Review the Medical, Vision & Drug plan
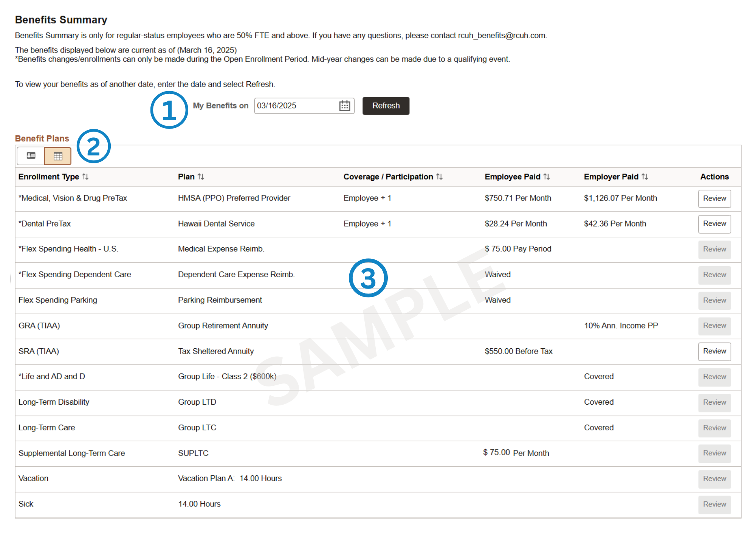 pos(714,199)
